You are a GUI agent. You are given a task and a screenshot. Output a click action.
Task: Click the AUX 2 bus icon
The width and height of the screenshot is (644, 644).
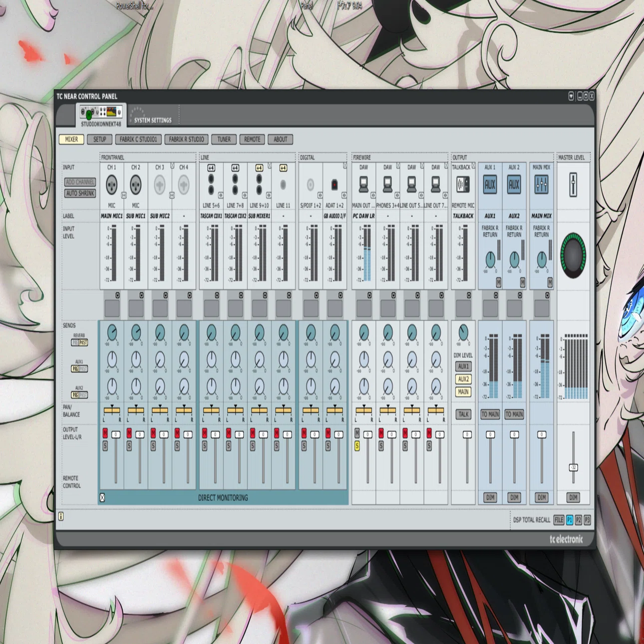point(514,185)
